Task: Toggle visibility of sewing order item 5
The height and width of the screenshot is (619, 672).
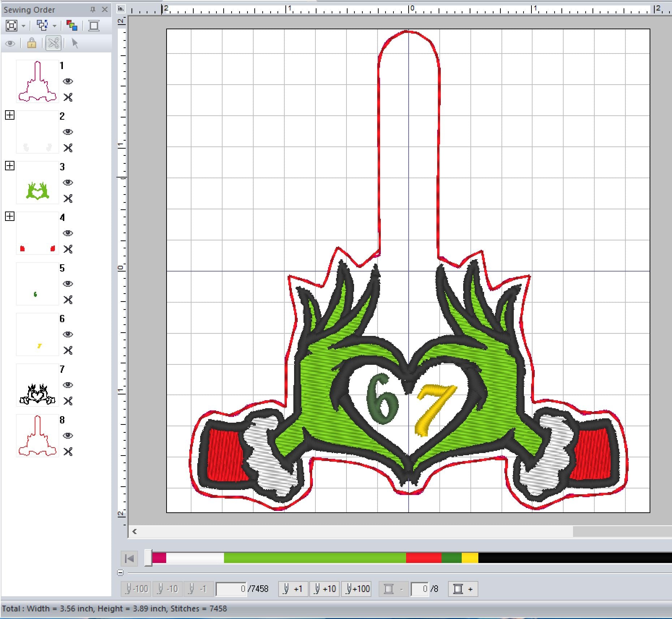Action: tap(68, 284)
